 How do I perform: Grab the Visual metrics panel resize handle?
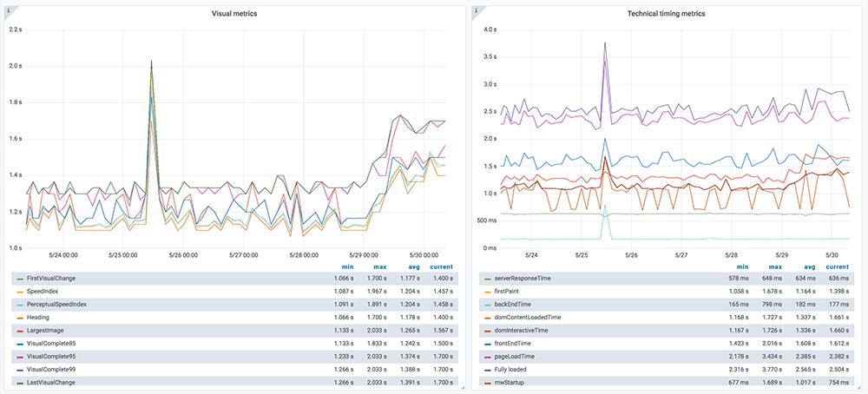[463, 388]
